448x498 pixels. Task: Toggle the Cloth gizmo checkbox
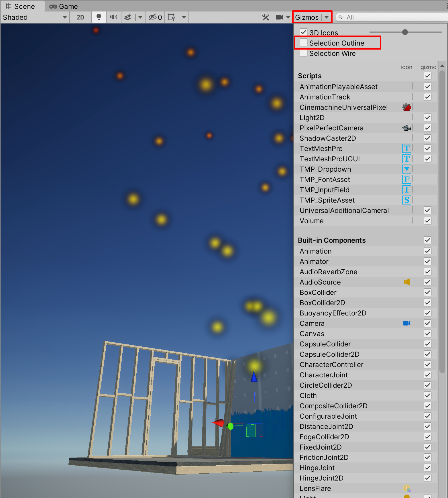pos(428,395)
